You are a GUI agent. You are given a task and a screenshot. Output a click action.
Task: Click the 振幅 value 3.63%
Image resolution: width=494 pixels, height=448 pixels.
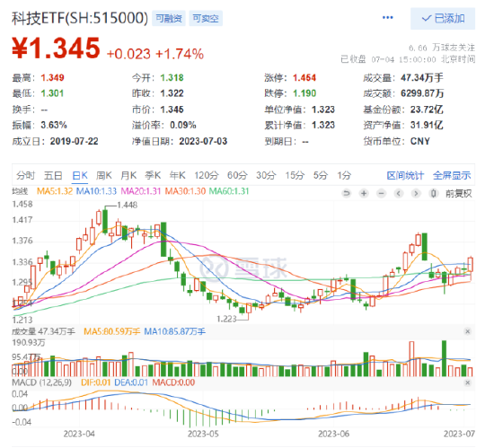pos(54,125)
